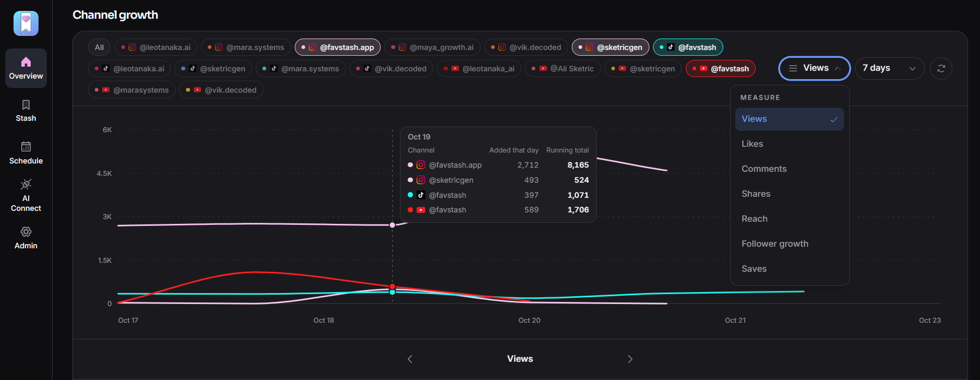Select Saves in measure menu
The width and height of the screenshot is (980, 380).
click(x=789, y=269)
